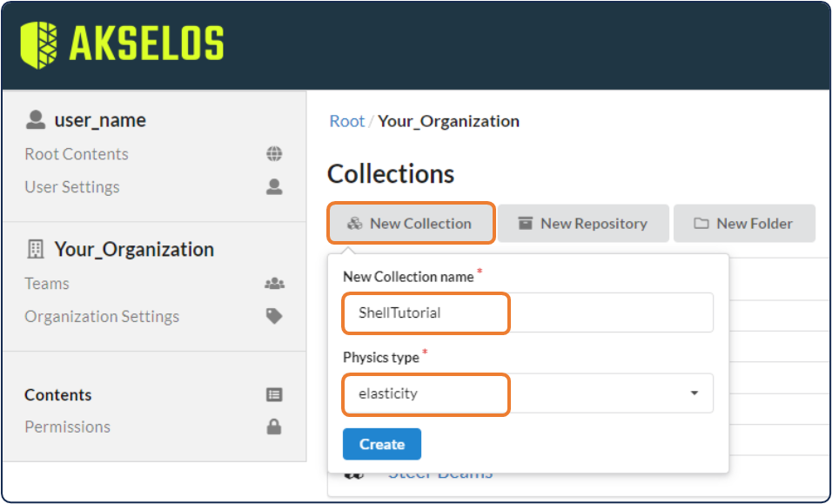Click the New Folder button
The width and height of the screenshot is (832, 504).
click(x=744, y=224)
